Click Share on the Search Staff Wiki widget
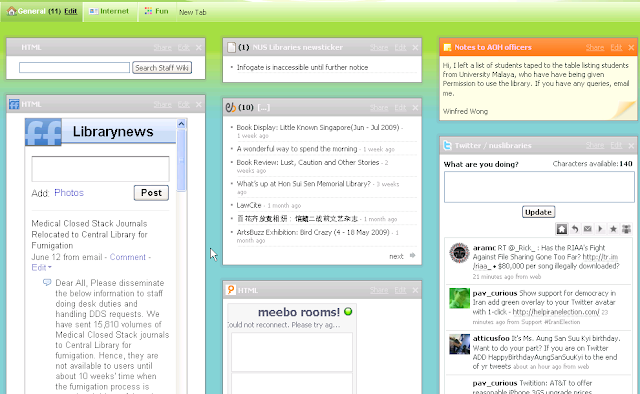Screen dimensions: 640x394 tap(162, 47)
